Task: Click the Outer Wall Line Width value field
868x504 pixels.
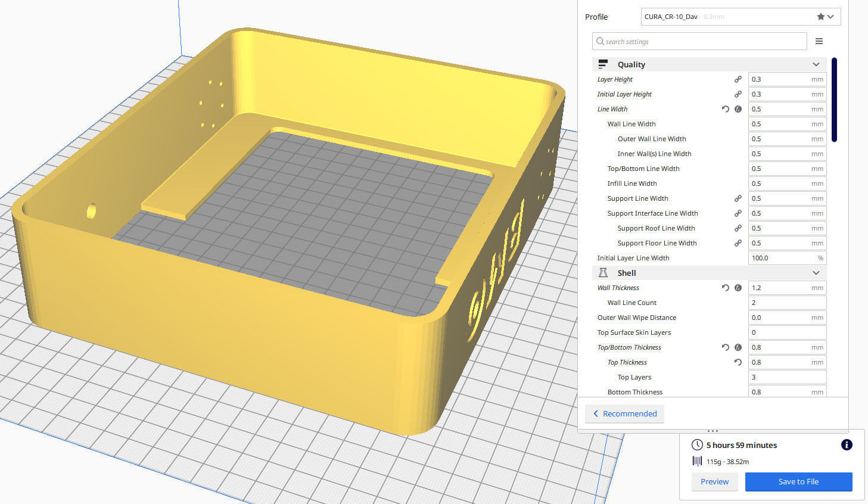Action: 787,139
